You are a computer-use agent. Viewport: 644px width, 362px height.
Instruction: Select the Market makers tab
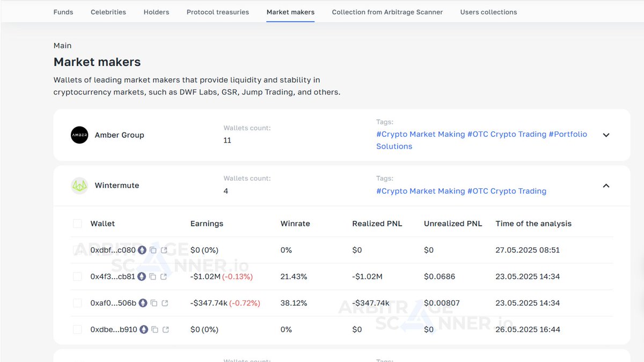(x=291, y=12)
